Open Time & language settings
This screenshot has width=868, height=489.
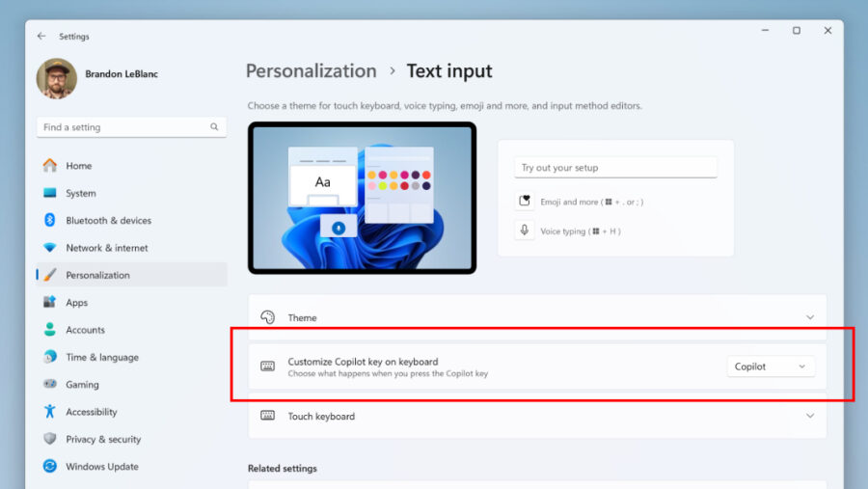pos(132,357)
